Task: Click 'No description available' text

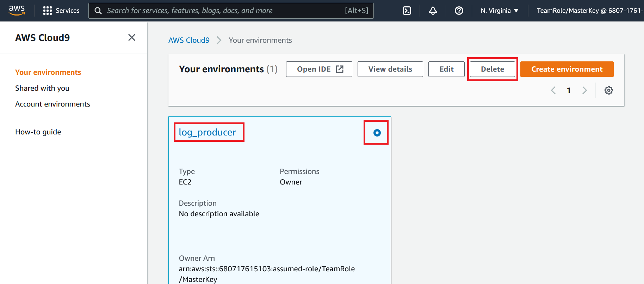Action: click(219, 214)
